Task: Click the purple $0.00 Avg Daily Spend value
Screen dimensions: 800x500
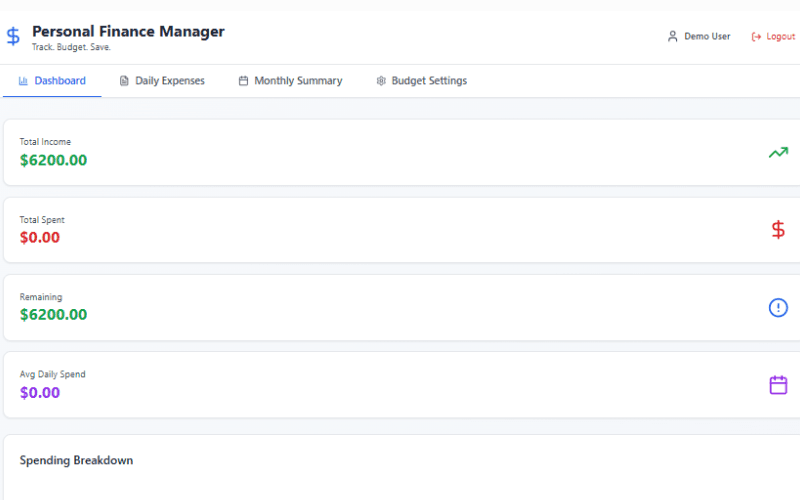Action: 40,392
